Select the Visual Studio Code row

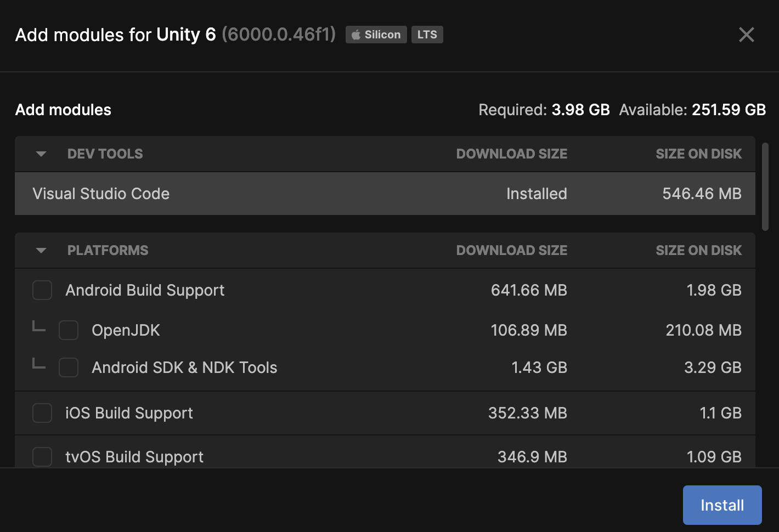click(385, 194)
